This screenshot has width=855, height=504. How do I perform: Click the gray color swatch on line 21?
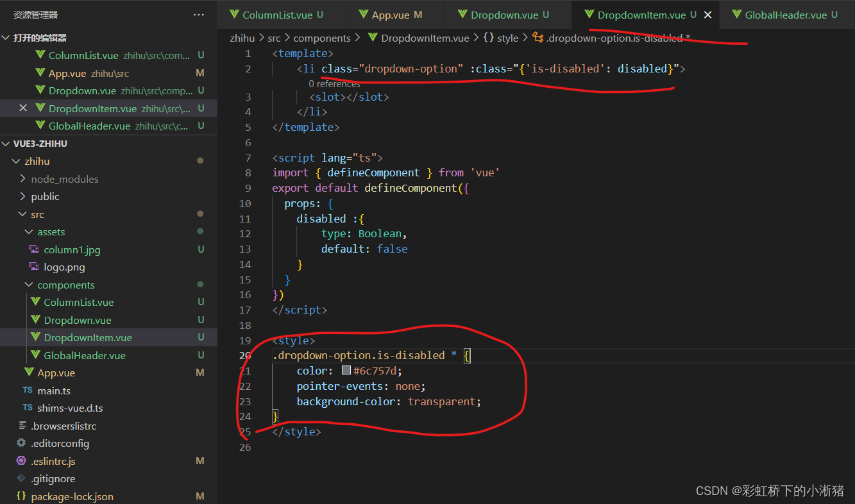tap(345, 369)
